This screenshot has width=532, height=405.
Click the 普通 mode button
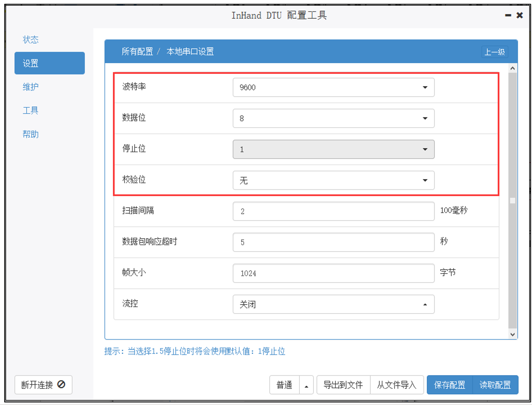[x=285, y=385]
